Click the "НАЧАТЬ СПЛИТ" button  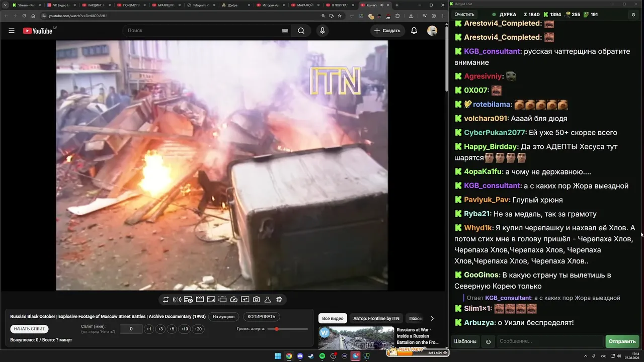pyautogui.click(x=29, y=329)
